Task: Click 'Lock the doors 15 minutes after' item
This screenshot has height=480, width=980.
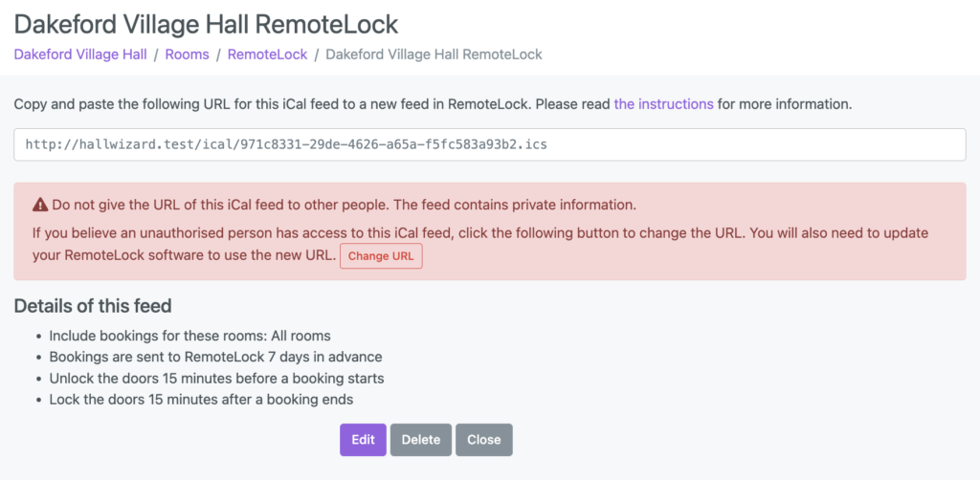Action: point(201,400)
